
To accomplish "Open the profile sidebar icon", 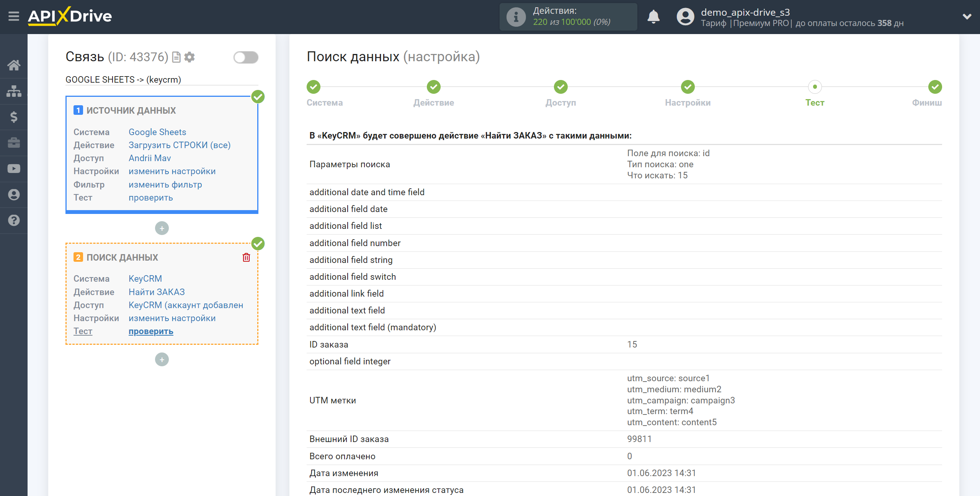I will tap(14, 194).
